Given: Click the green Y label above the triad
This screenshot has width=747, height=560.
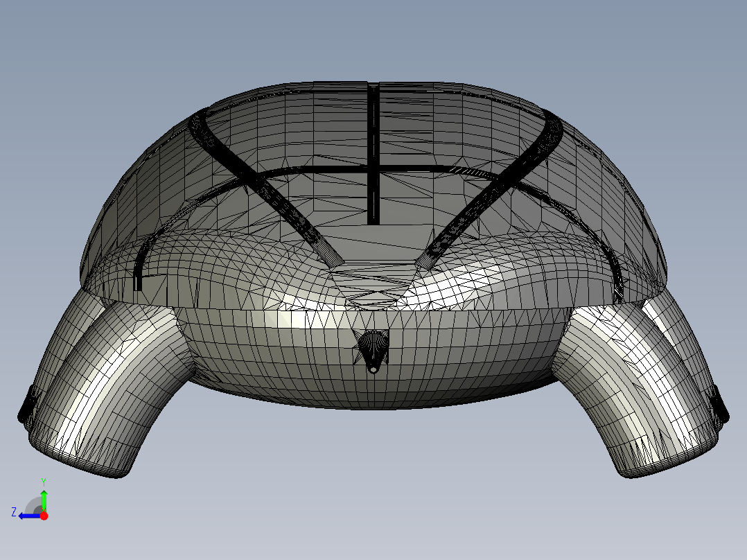Looking at the screenshot, I should pyautogui.click(x=44, y=482).
